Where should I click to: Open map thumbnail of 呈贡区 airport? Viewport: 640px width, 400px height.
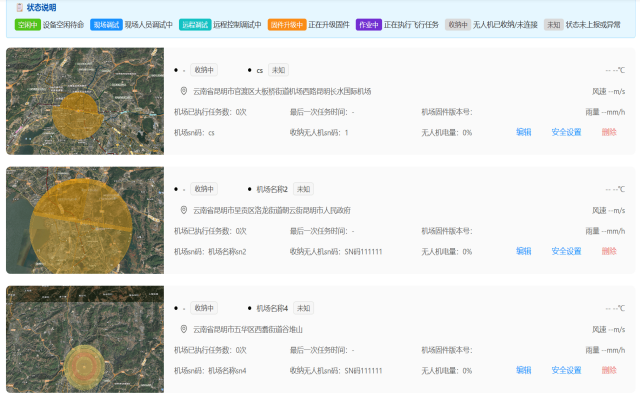click(85, 220)
